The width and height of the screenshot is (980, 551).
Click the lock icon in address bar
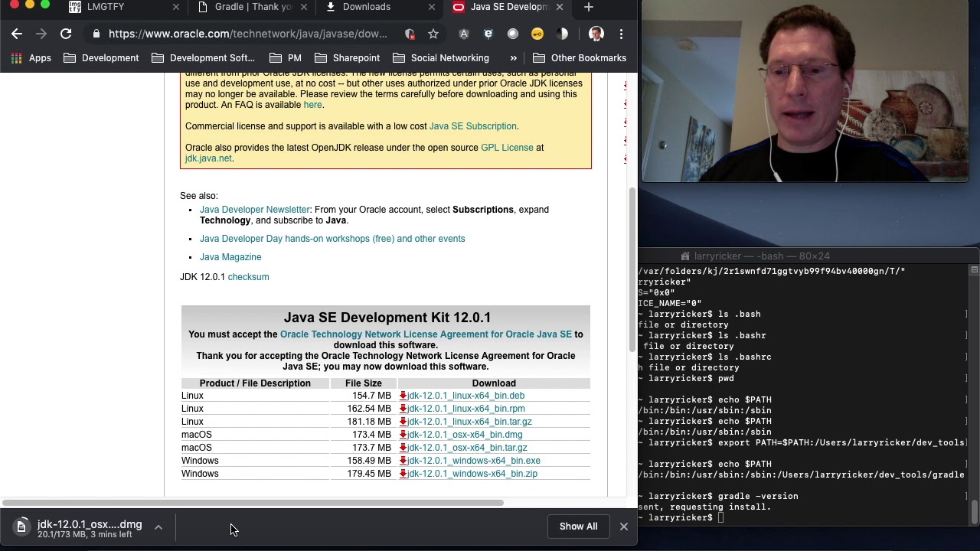96,34
